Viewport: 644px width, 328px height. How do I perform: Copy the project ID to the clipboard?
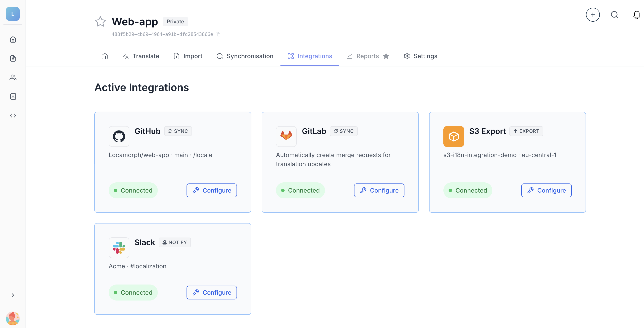pos(218,34)
